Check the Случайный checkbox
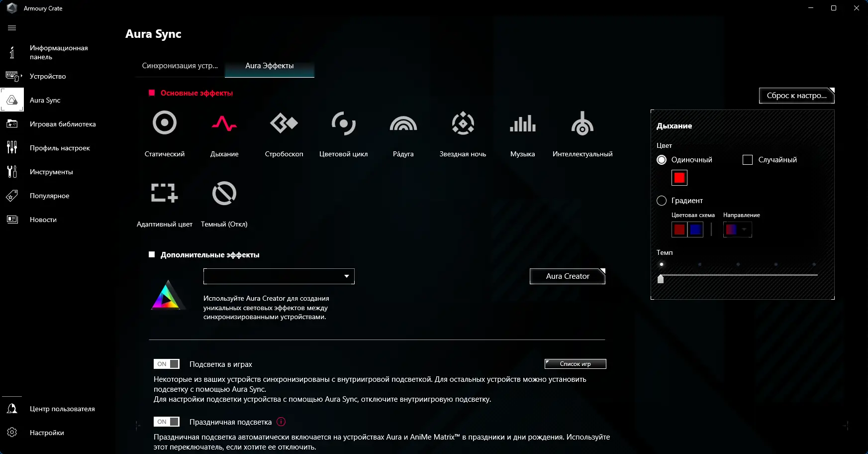This screenshot has width=868, height=454. 748,160
